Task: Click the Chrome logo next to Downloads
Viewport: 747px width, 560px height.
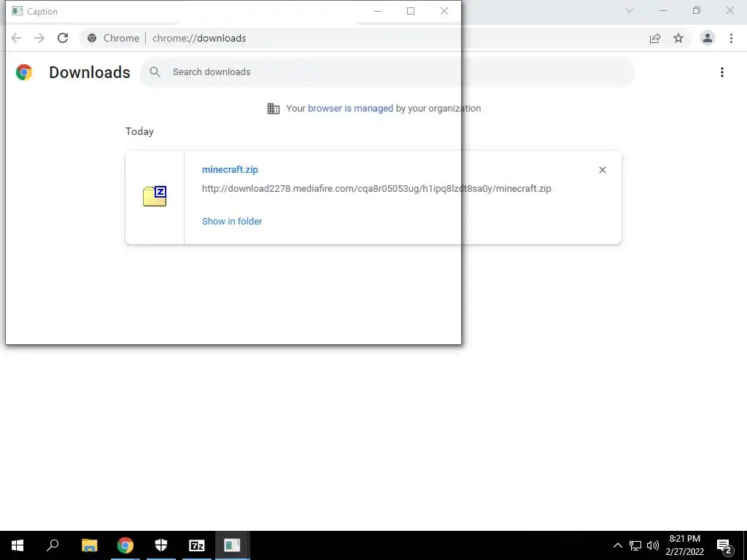Action: pos(24,72)
